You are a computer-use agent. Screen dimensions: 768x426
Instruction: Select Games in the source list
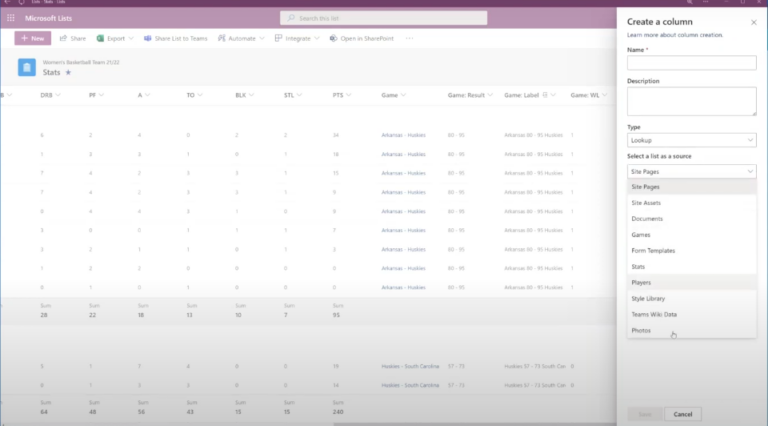(692, 235)
